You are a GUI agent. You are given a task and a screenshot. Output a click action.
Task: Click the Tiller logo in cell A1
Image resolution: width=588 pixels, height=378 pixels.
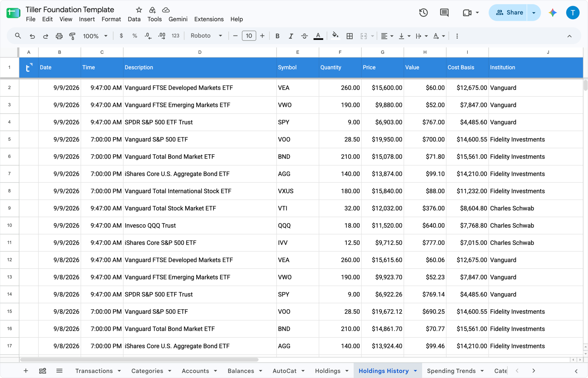(29, 67)
